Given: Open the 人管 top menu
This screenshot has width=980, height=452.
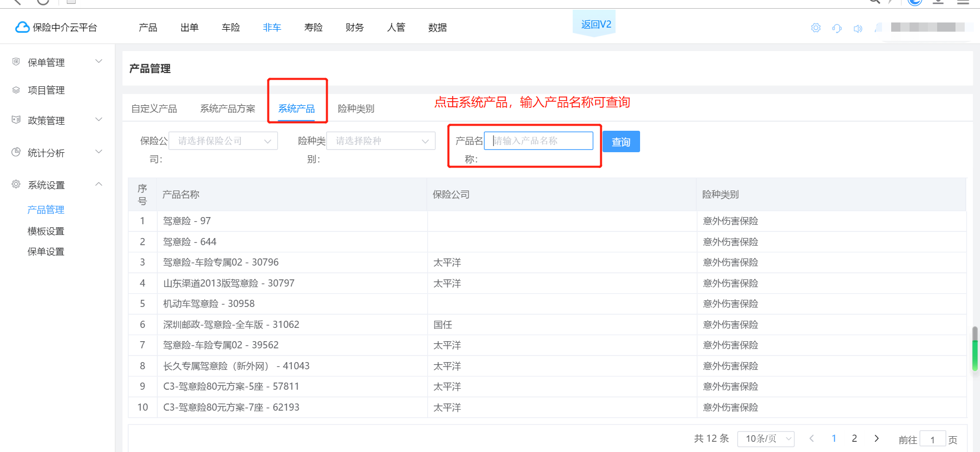Looking at the screenshot, I should tap(396, 28).
